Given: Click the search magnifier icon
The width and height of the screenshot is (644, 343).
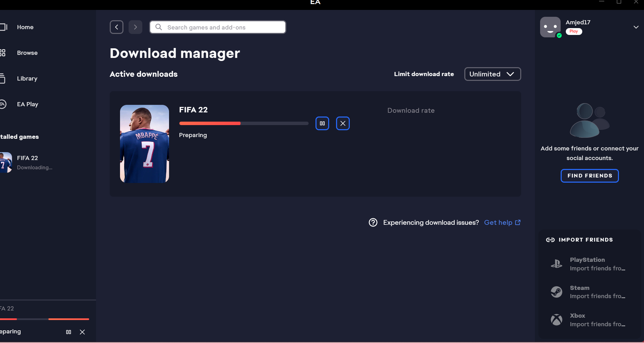Looking at the screenshot, I should click(x=158, y=27).
